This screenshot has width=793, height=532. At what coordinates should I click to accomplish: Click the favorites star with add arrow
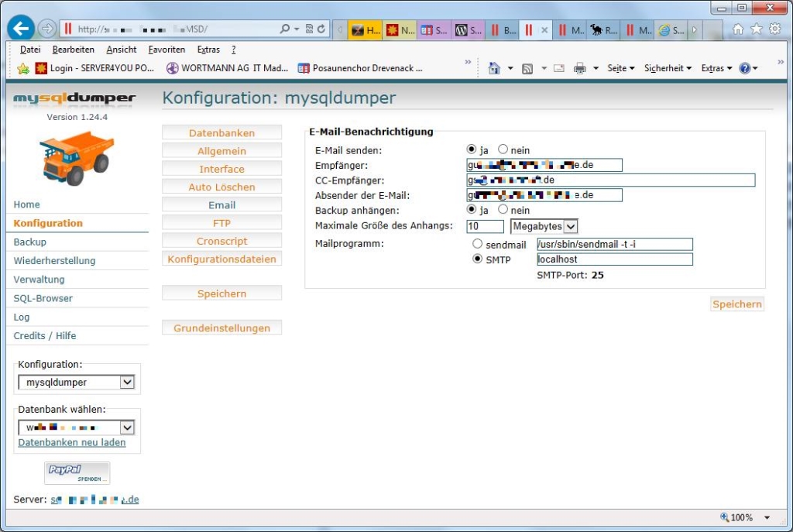click(23, 68)
